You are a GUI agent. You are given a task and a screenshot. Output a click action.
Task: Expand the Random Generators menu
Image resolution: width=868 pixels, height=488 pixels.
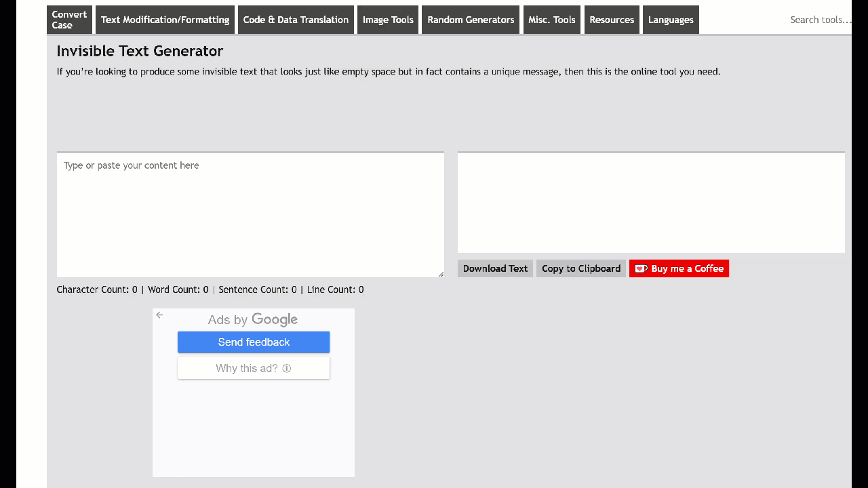coord(471,20)
